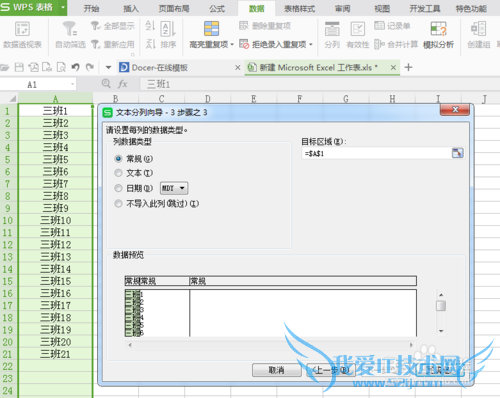
Task: Expand Highlight Duplicates dropdown arrow
Action: pos(232,44)
